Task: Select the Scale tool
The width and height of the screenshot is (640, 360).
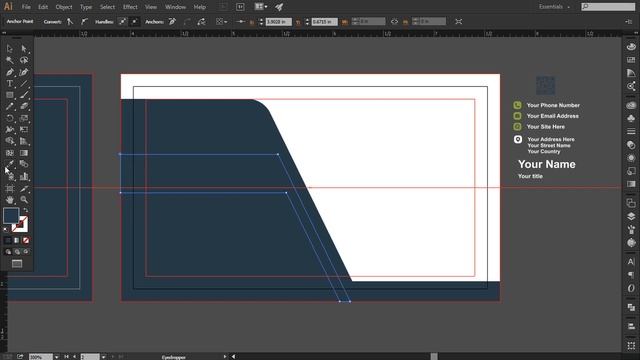Action: point(24,118)
